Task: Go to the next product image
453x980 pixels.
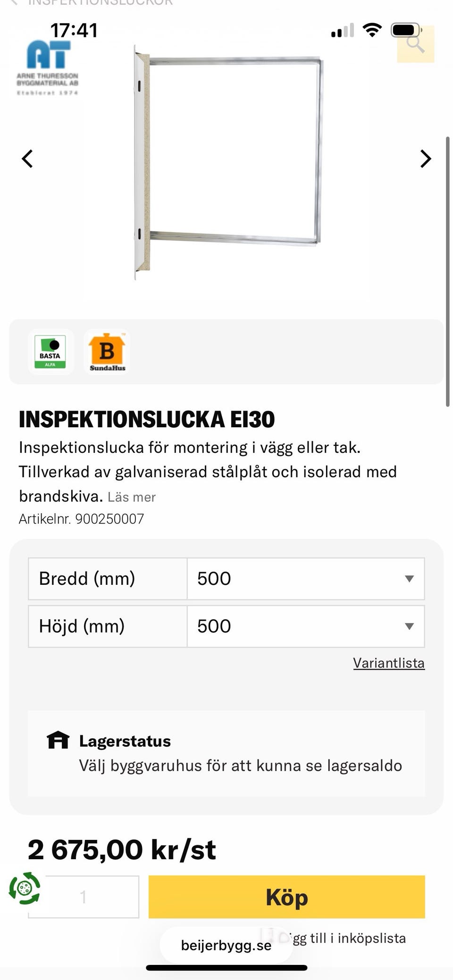Action: (425, 159)
